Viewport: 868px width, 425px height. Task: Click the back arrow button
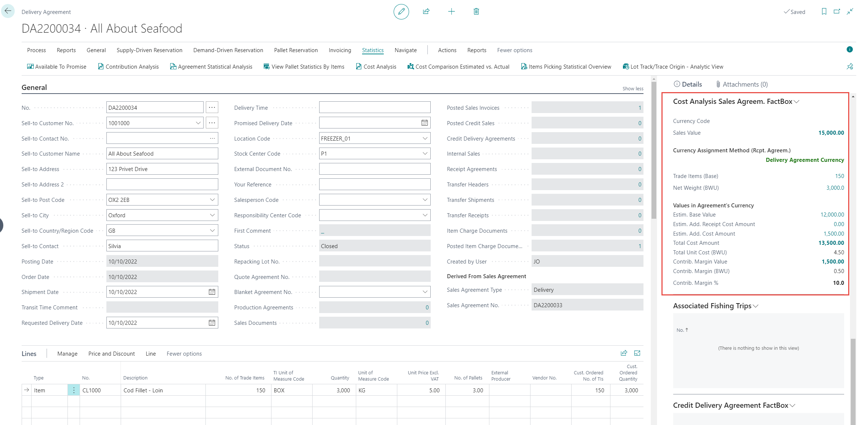[8, 11]
